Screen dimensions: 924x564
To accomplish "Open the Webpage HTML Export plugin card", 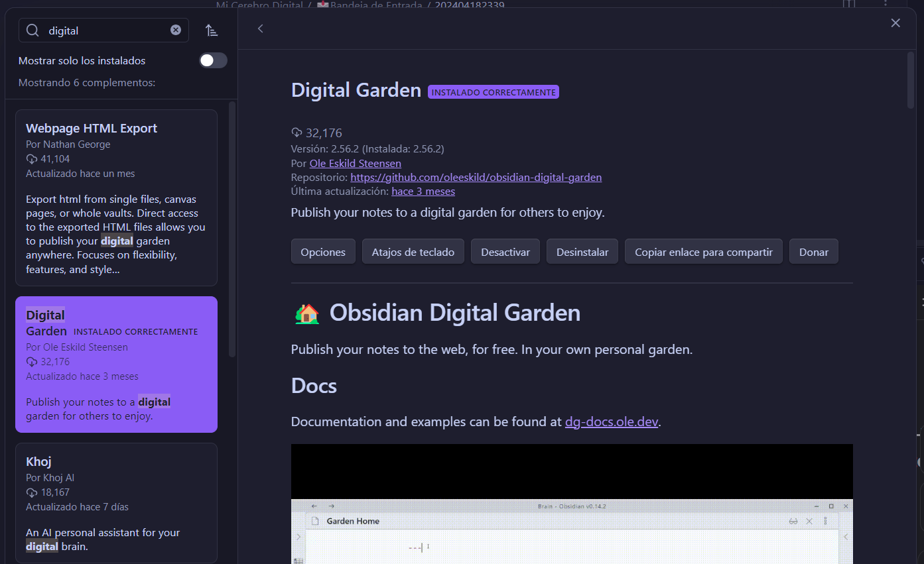I will pyautogui.click(x=116, y=197).
